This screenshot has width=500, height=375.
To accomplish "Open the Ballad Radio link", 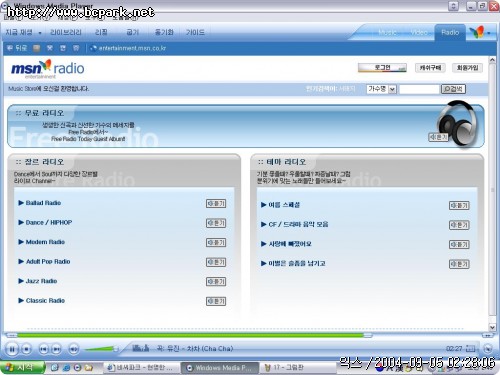I will (43, 203).
